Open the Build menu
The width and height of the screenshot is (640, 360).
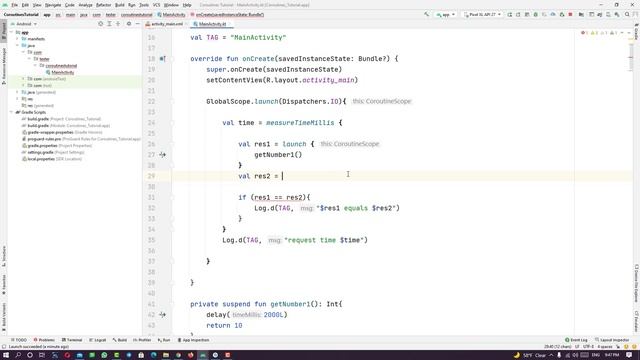pyautogui.click(x=120, y=5)
